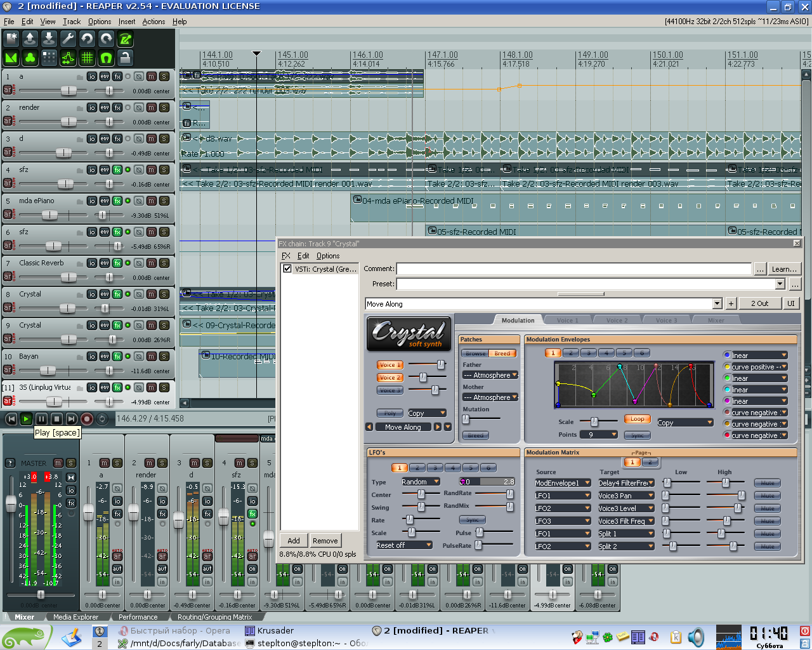The height and width of the screenshot is (650, 812).
Task: Open the 'curve positive' envelope shape dropdown
Action: (x=759, y=367)
